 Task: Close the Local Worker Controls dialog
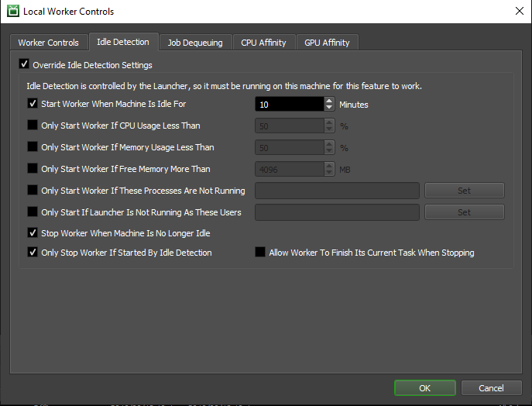518,12
